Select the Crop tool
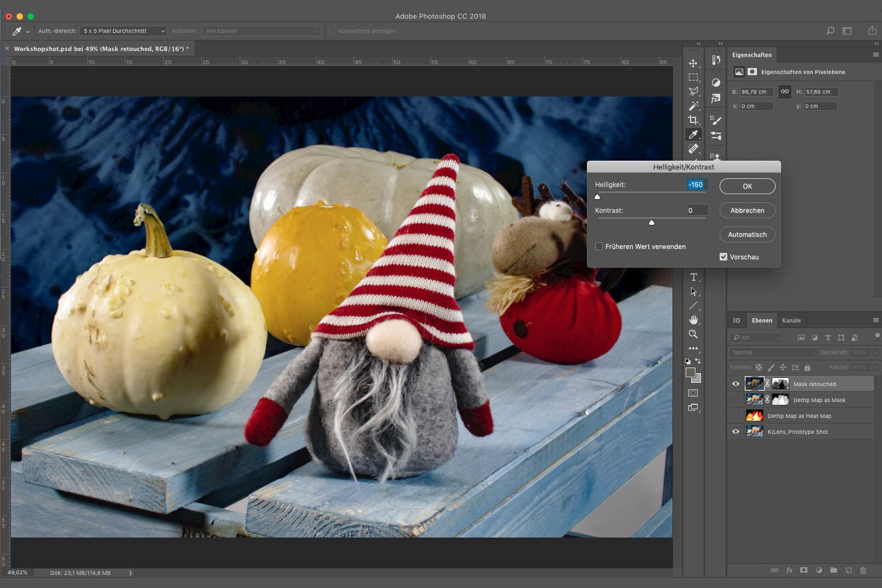Image resolution: width=882 pixels, height=588 pixels. coord(693,120)
